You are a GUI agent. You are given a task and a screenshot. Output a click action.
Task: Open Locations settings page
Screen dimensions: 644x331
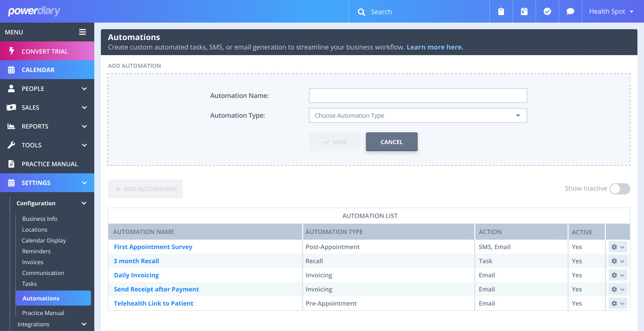pos(35,230)
